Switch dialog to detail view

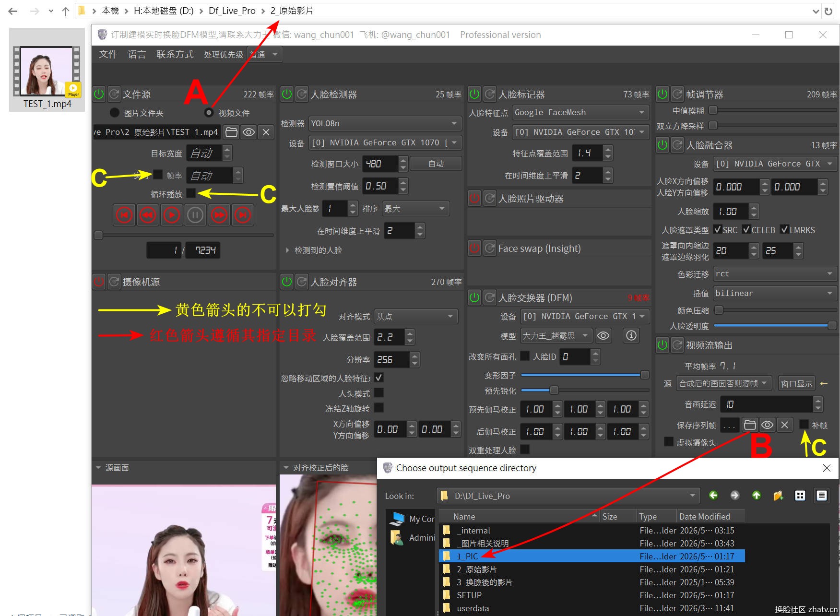click(x=822, y=496)
